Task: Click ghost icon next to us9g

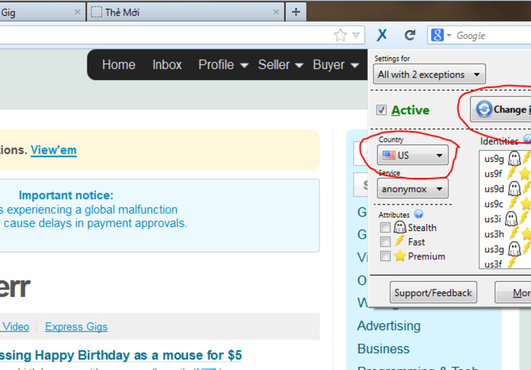Action: pyautogui.click(x=514, y=158)
